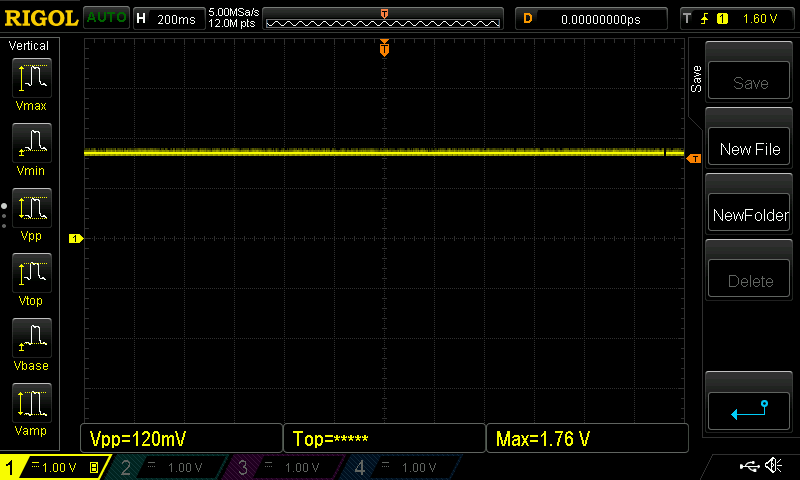
Task: Click the rising edge trigger icon
Action: coord(705,19)
